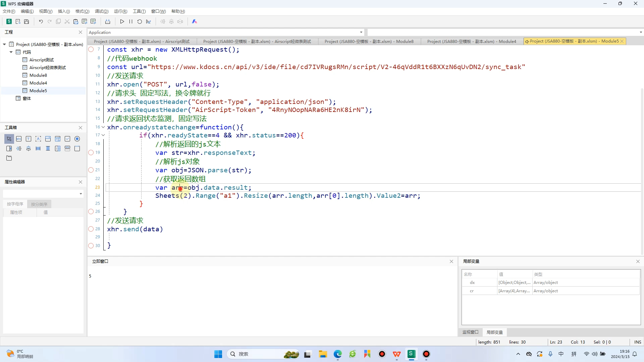644x362 pixels.
Task: Click the green WPS Spreadsheet toolbar icon
Action: 9,21
